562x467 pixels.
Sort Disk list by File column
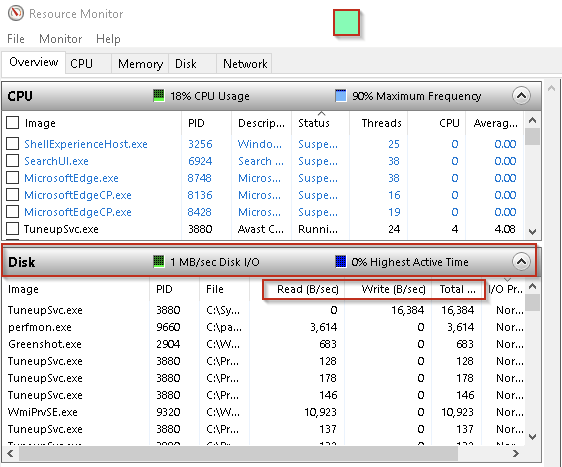(224, 289)
